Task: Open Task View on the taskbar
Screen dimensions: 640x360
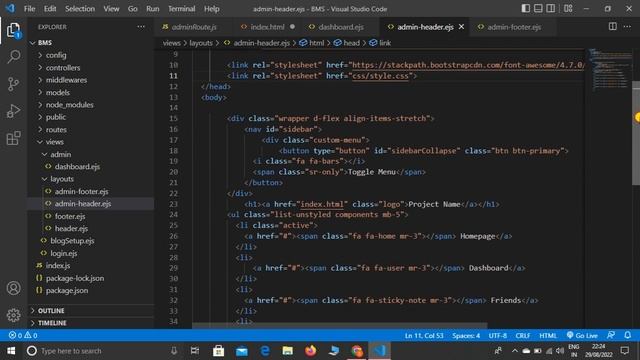Action: point(195,351)
